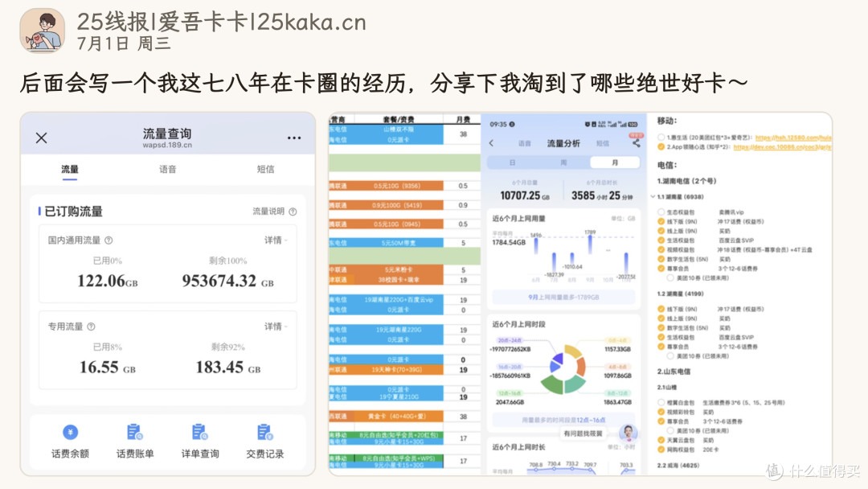Uncheck the 网购权益包 checkbox
The width and height of the screenshot is (868, 489).
tap(661, 450)
